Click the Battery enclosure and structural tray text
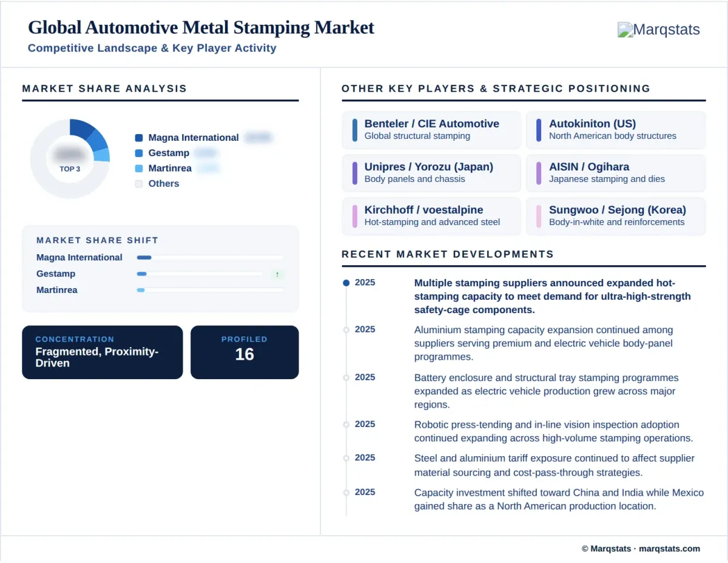This screenshot has width=728, height=563. point(546,391)
